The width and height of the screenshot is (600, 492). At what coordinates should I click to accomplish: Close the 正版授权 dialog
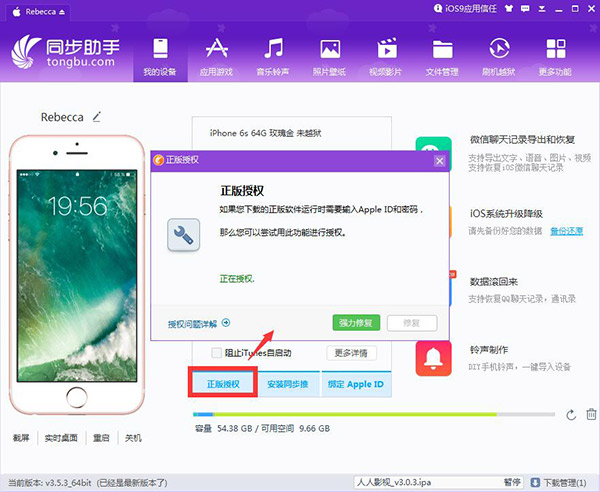point(440,161)
